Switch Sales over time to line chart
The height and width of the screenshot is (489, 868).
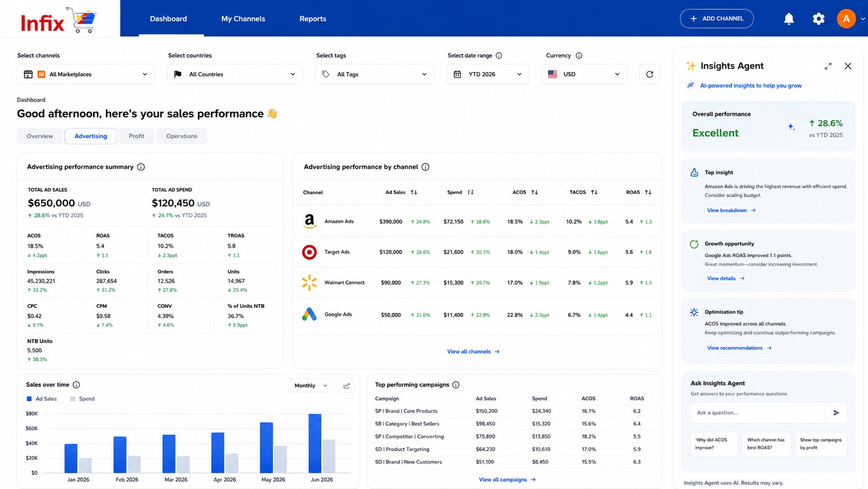(346, 386)
